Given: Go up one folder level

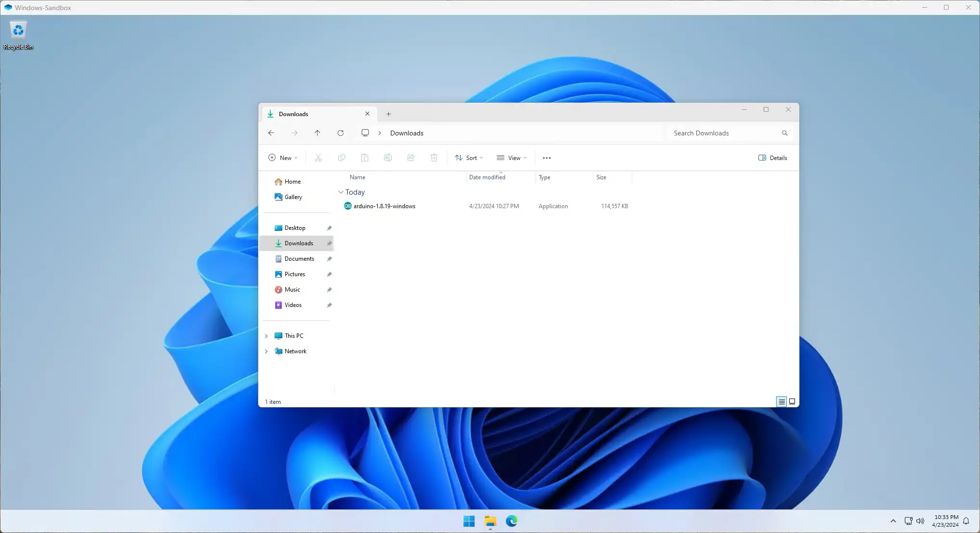Looking at the screenshot, I should click(x=317, y=133).
